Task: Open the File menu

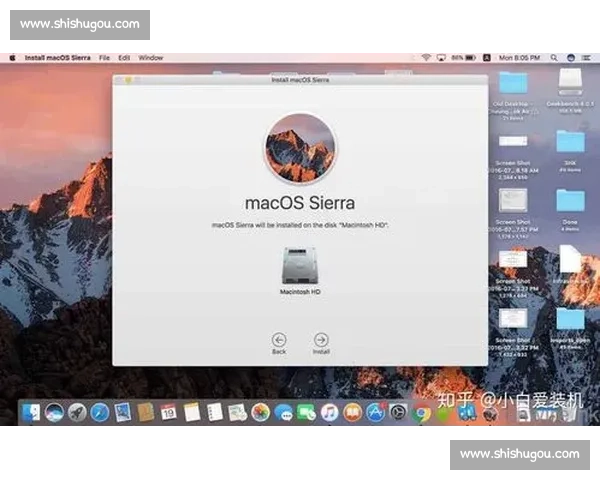Action: click(104, 58)
